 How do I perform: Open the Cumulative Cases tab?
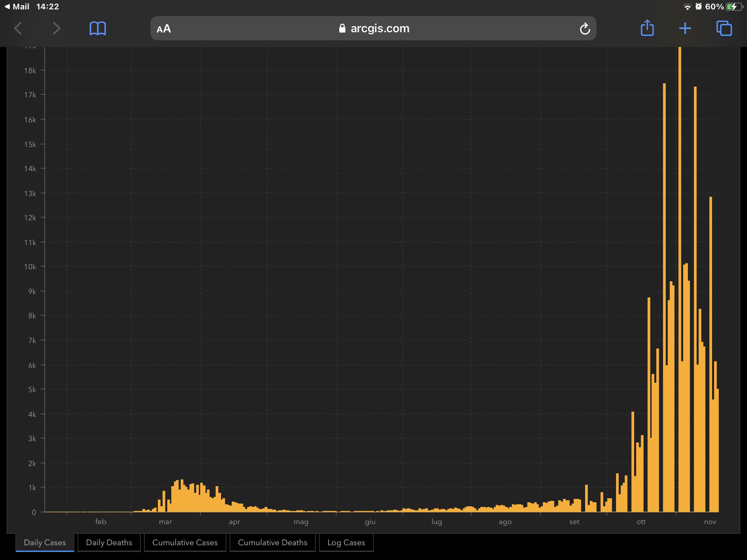[x=185, y=542]
